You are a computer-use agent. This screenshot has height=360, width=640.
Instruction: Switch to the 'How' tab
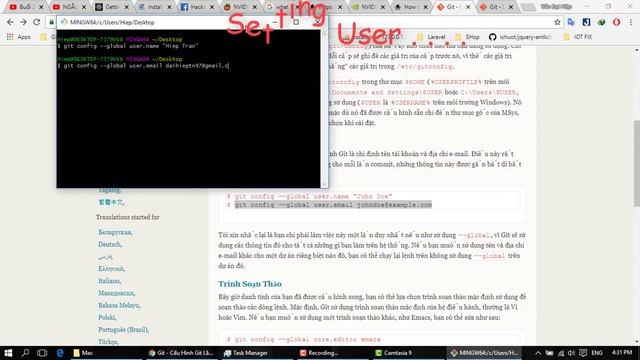pos(410,7)
